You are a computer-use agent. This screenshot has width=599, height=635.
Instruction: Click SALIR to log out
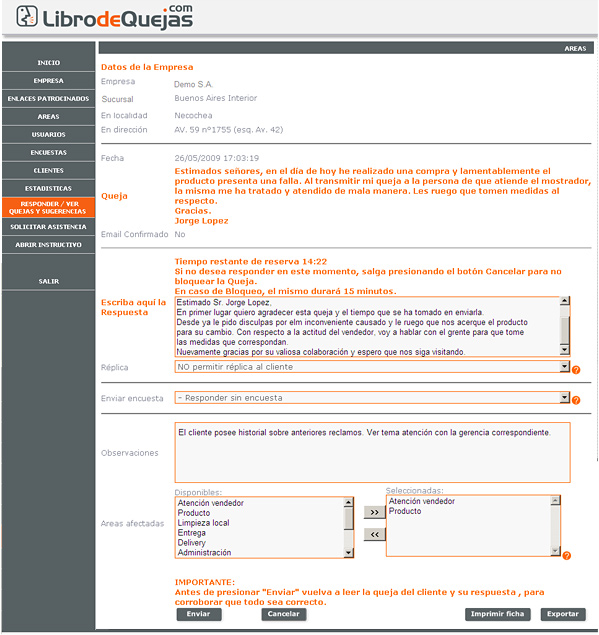tap(49, 281)
